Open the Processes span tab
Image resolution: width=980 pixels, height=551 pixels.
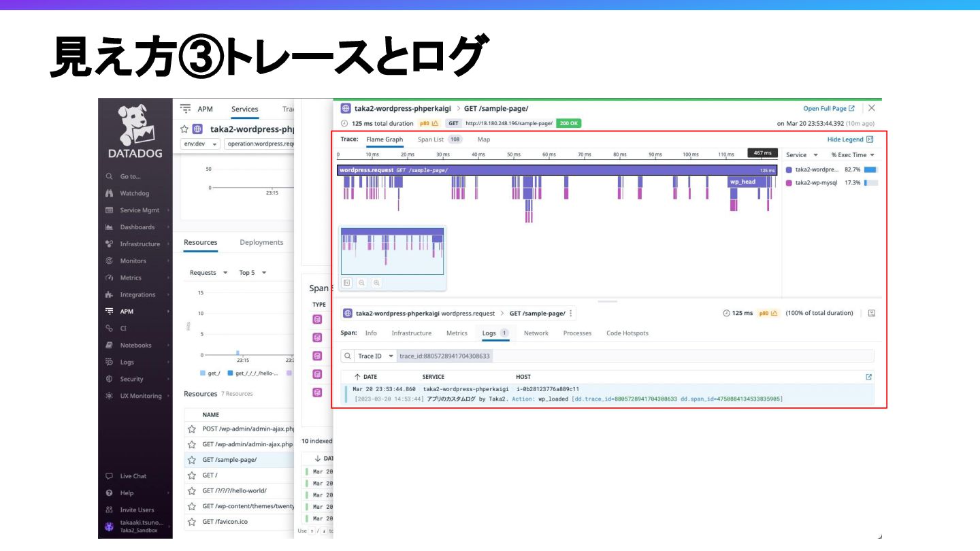point(577,333)
